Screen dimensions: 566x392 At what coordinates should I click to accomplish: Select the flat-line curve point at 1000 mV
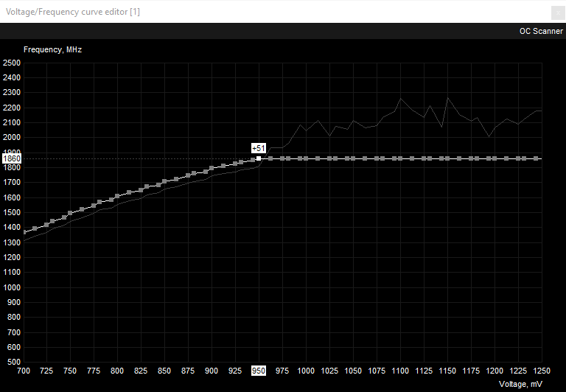pos(306,158)
